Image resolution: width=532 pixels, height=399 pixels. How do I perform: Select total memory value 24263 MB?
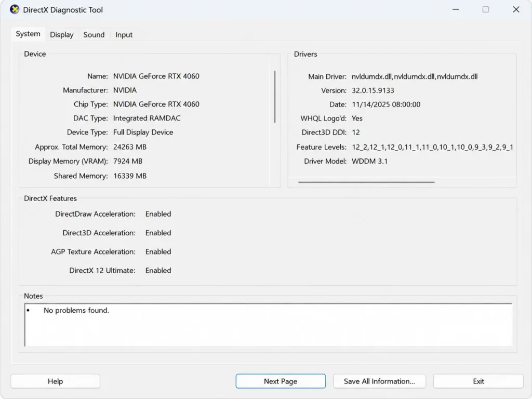130,147
